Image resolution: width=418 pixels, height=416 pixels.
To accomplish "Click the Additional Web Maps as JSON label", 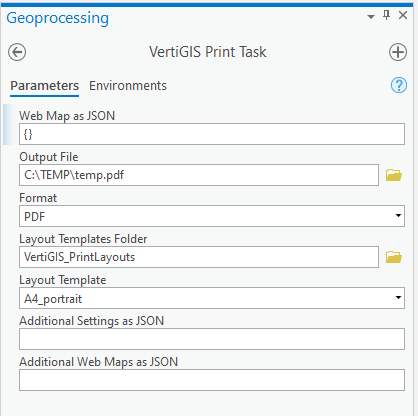I will (x=98, y=362).
